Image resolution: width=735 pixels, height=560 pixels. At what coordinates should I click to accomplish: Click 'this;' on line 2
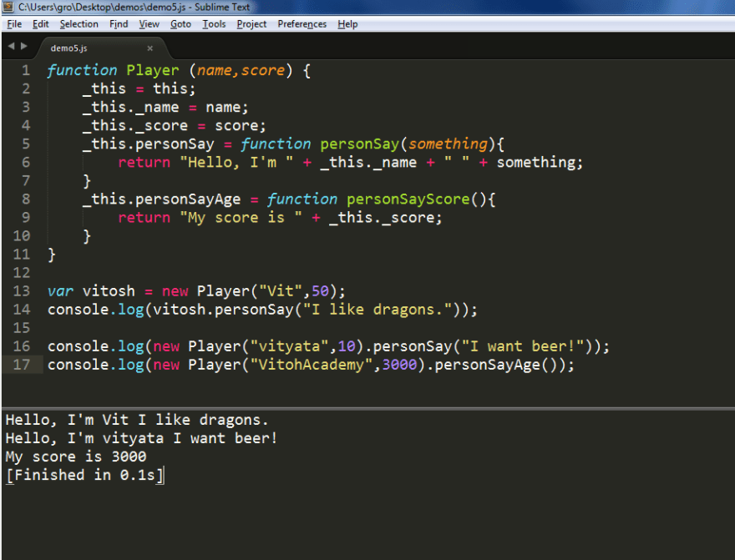[175, 89]
